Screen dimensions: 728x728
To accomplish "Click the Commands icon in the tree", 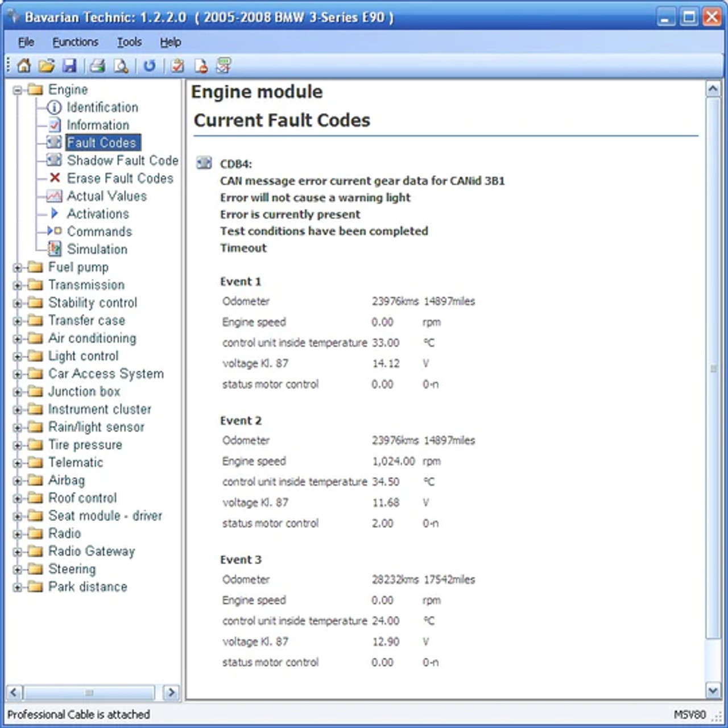I will click(55, 231).
